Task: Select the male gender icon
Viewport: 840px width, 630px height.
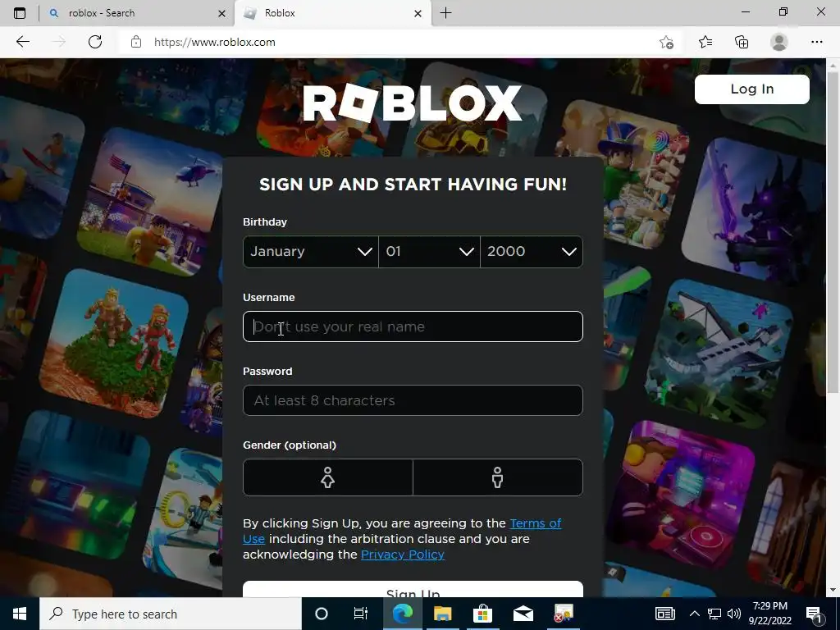Action: pyautogui.click(x=498, y=477)
